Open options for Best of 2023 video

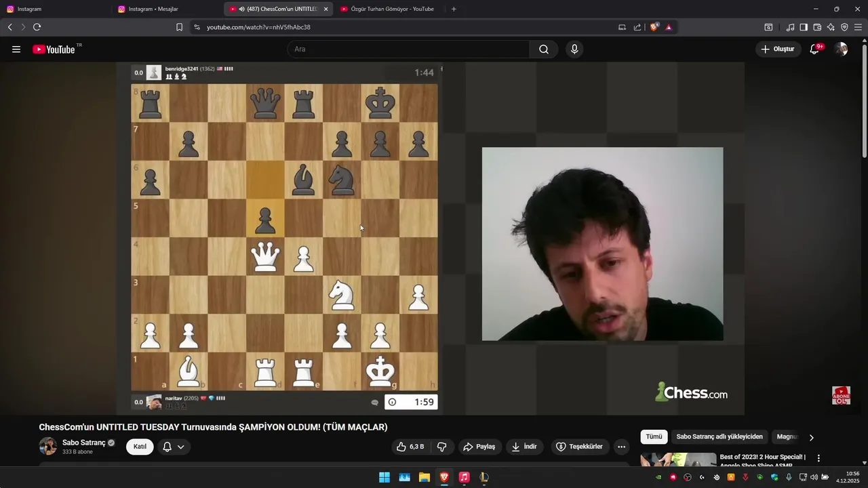point(818,458)
